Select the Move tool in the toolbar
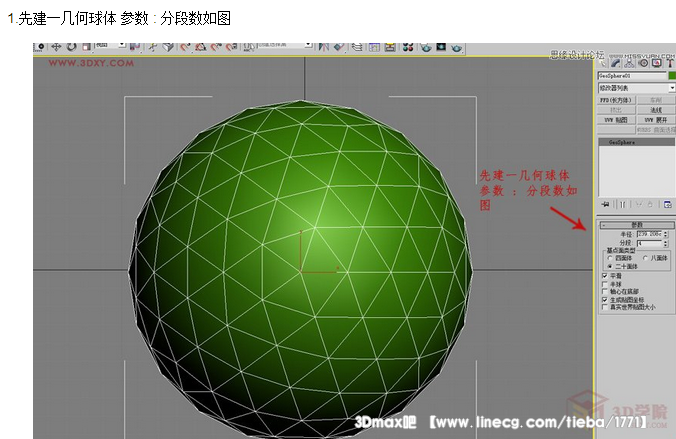This screenshot has width=676, height=439. click(x=56, y=47)
